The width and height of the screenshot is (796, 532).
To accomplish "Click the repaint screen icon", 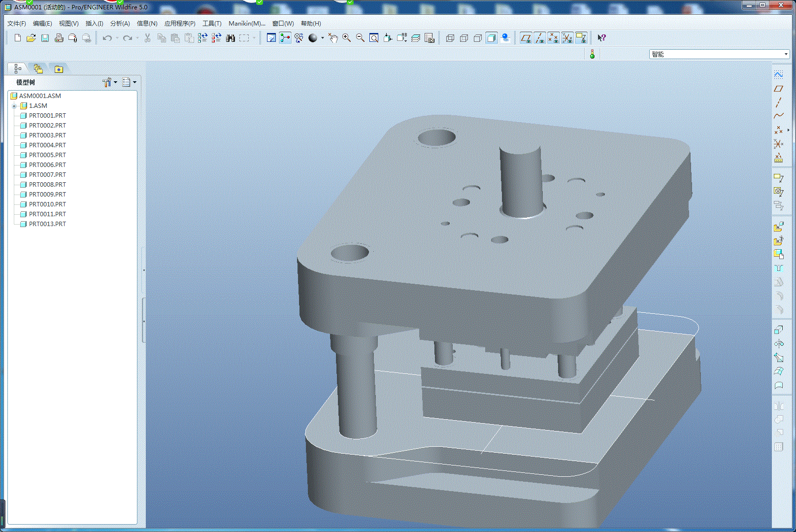I will point(271,38).
